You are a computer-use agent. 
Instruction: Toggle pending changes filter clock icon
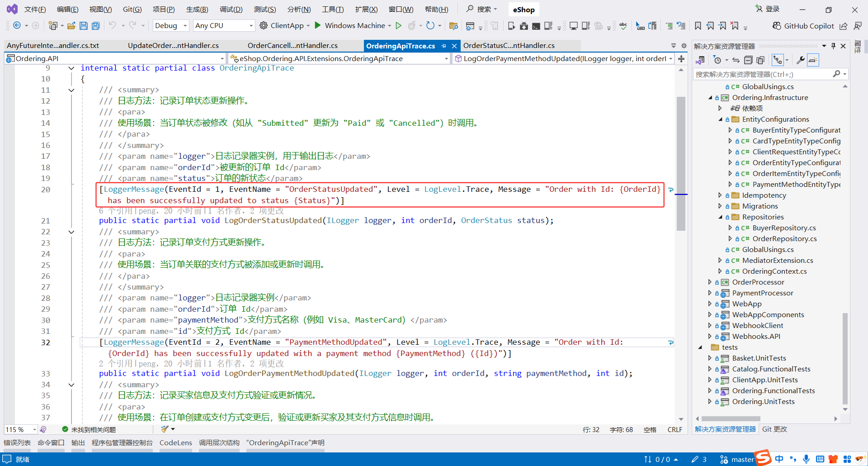coord(717,60)
